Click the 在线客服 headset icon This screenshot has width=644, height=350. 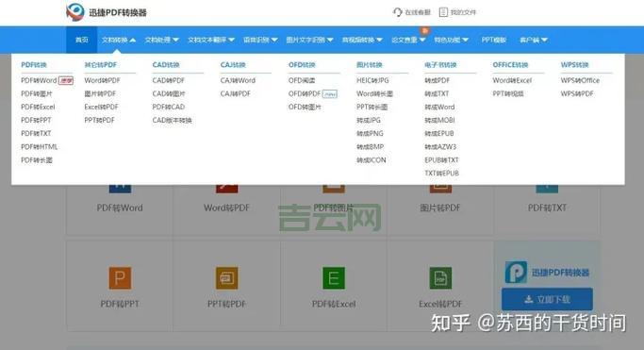(x=397, y=12)
